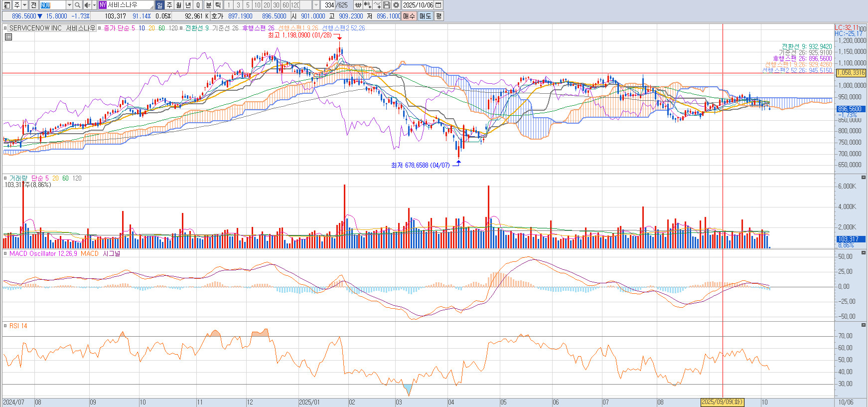Click the 최저 678.6588 (04/07) low label
The height and width of the screenshot is (407, 868).
pos(420,166)
